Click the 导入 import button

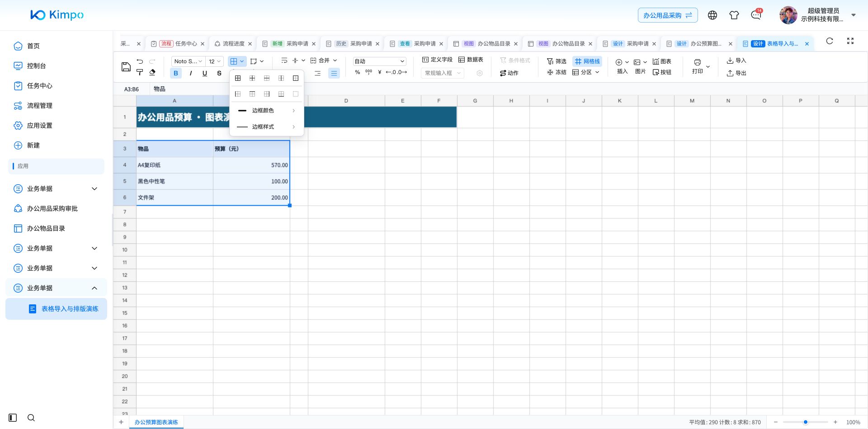tap(736, 61)
